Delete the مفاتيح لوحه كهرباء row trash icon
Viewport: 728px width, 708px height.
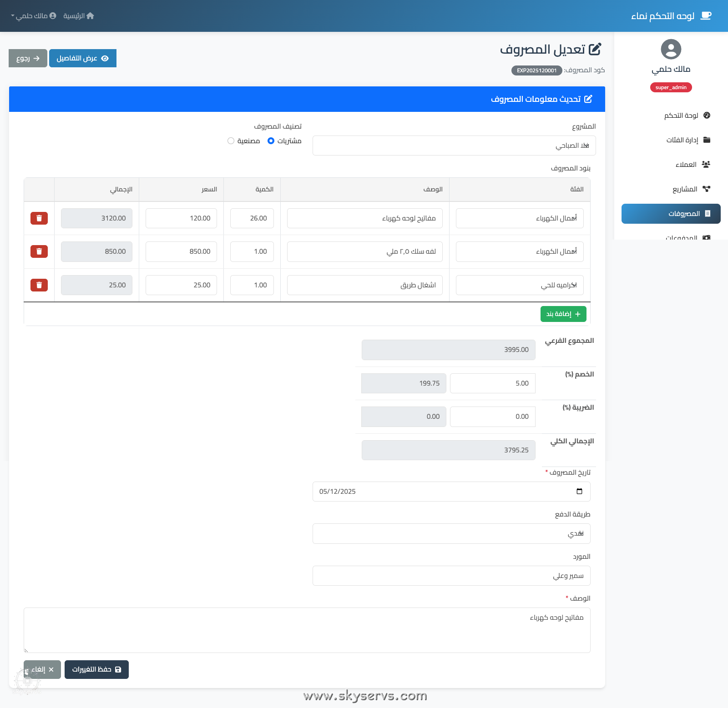coord(39,218)
